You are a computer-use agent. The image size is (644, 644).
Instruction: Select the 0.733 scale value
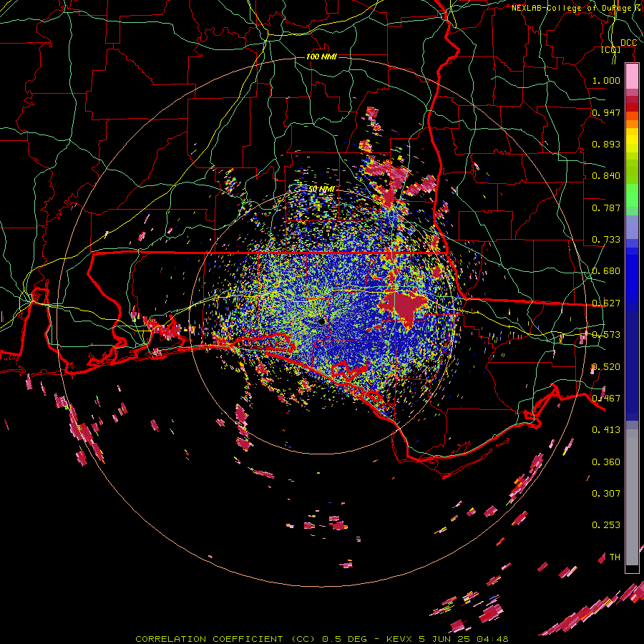pos(606,239)
